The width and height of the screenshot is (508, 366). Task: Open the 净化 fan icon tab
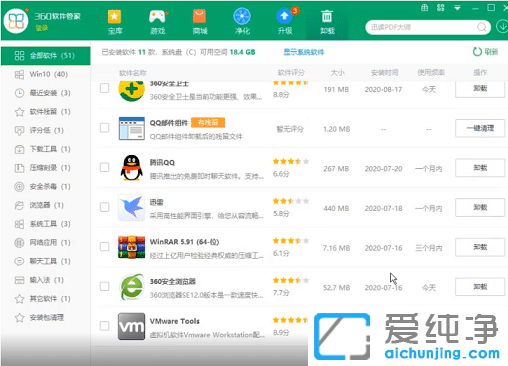[x=242, y=22]
